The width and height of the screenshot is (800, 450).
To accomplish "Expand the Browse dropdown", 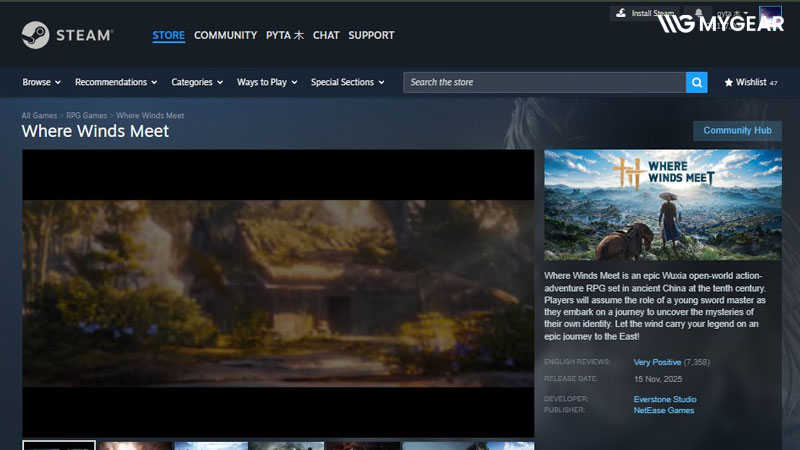I will pyautogui.click(x=41, y=82).
